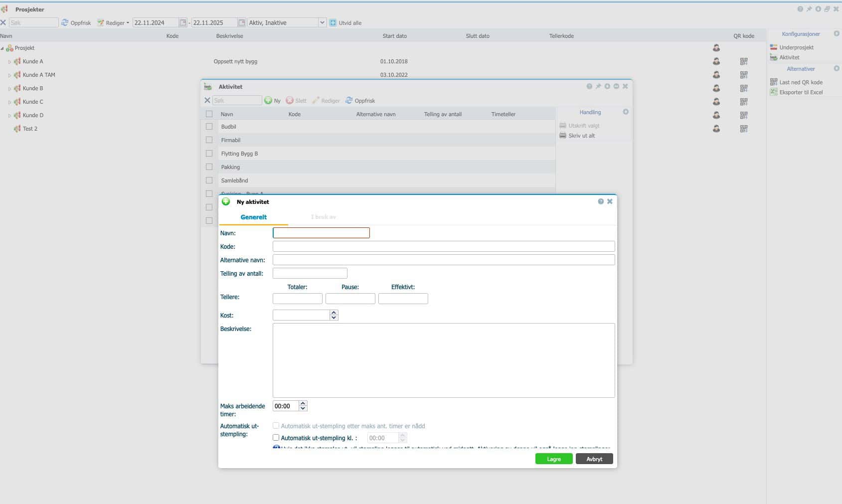This screenshot has width=842, height=504.
Task: Click Rediger in the Aktivitet window toolbar
Action: point(326,101)
